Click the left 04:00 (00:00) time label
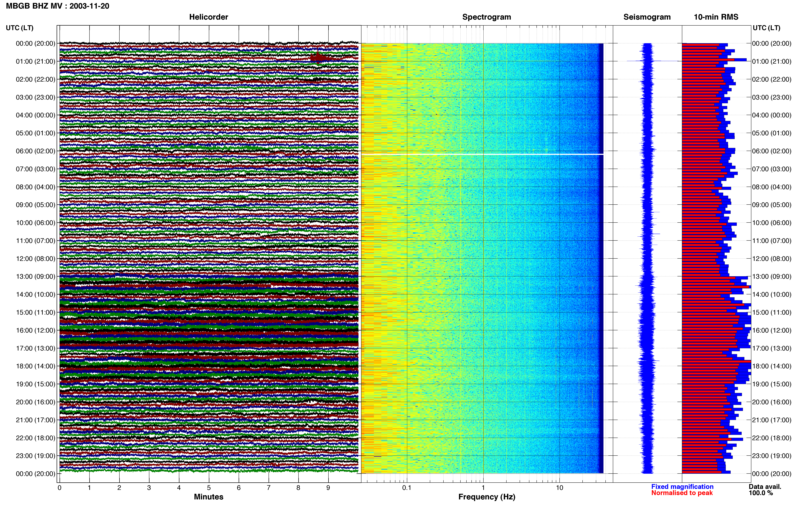 [36, 115]
